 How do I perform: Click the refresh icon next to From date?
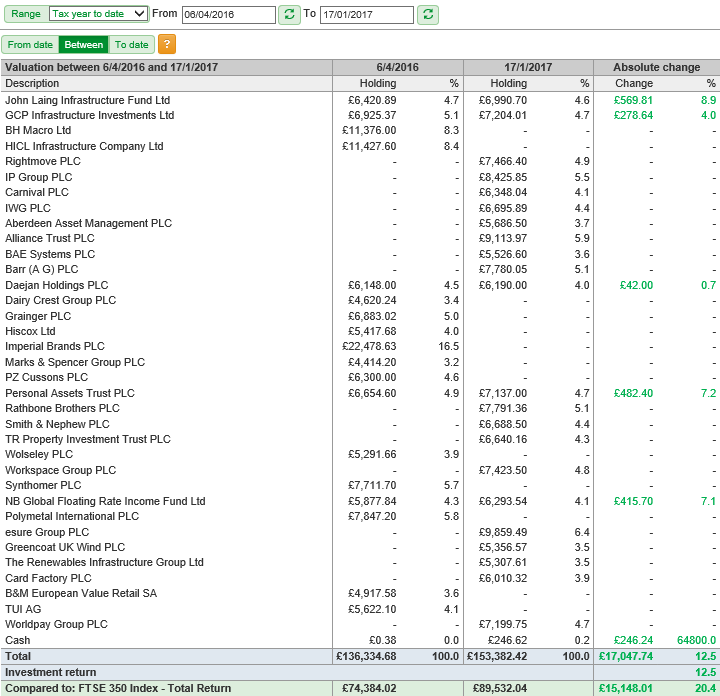[x=289, y=14]
